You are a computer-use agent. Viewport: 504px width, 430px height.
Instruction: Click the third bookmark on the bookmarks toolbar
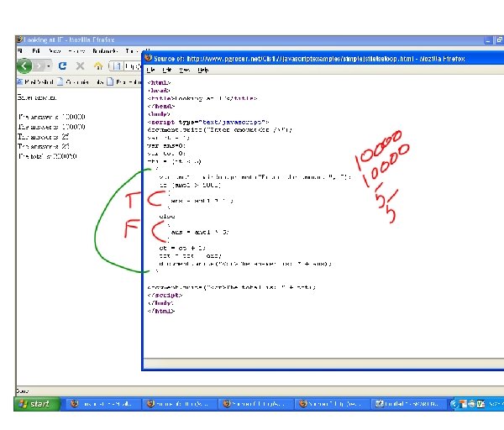coord(124,82)
